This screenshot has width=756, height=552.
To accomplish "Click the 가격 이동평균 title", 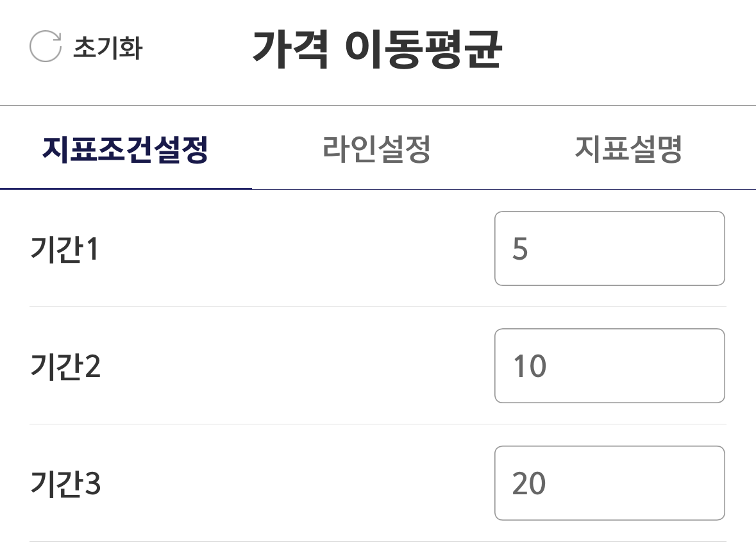I will pyautogui.click(x=377, y=49).
